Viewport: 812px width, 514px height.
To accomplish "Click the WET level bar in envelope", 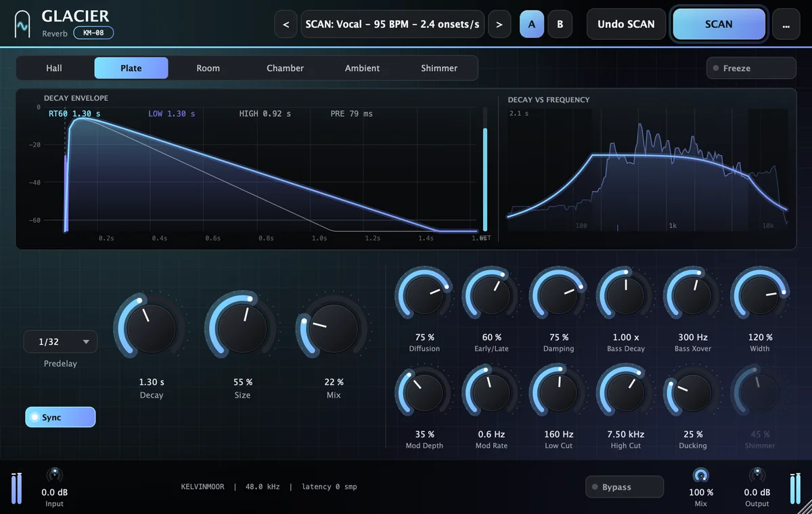I will [x=484, y=170].
